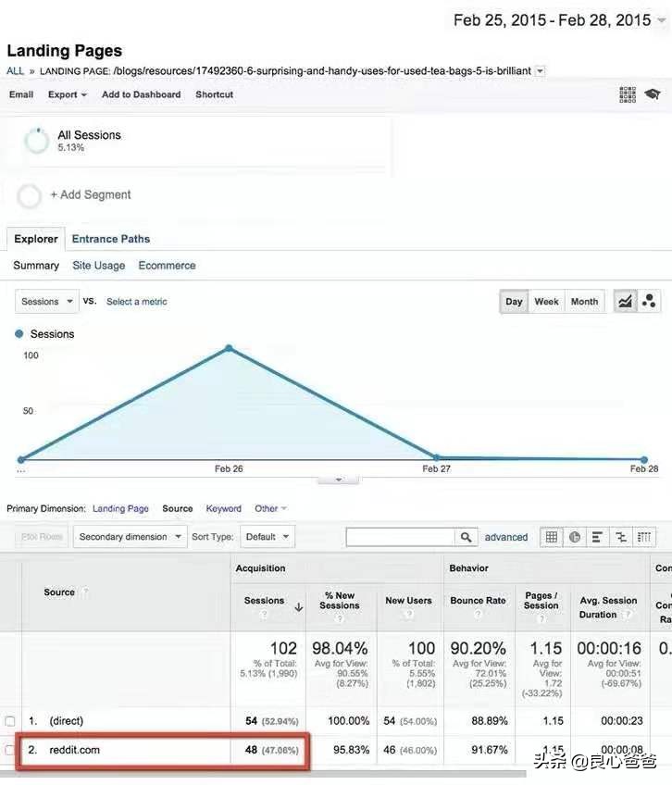Image resolution: width=672 pixels, height=785 pixels.
Task: Select the performance bar view icon
Action: point(597,537)
